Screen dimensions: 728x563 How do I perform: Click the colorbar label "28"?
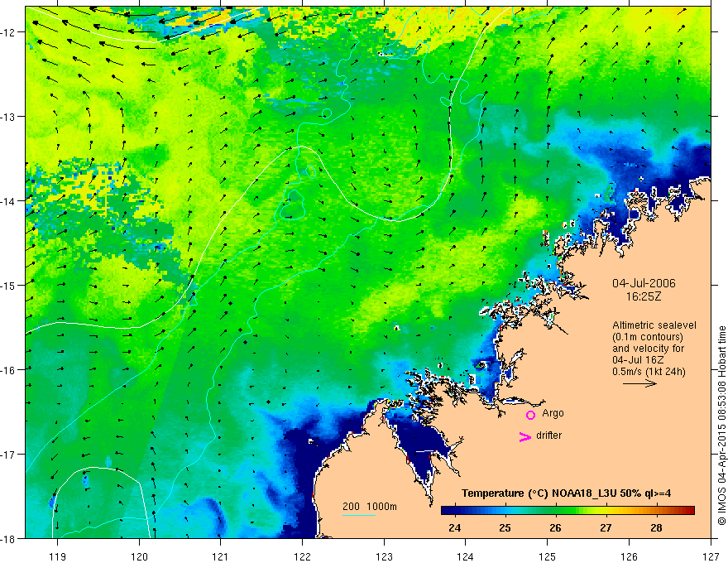click(656, 527)
